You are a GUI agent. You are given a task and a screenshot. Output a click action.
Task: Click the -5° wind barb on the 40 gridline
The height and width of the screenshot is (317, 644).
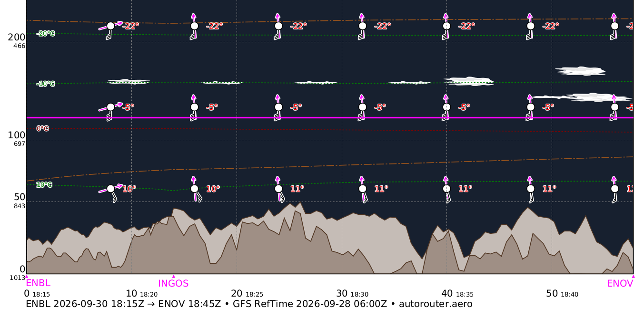tap(446, 107)
